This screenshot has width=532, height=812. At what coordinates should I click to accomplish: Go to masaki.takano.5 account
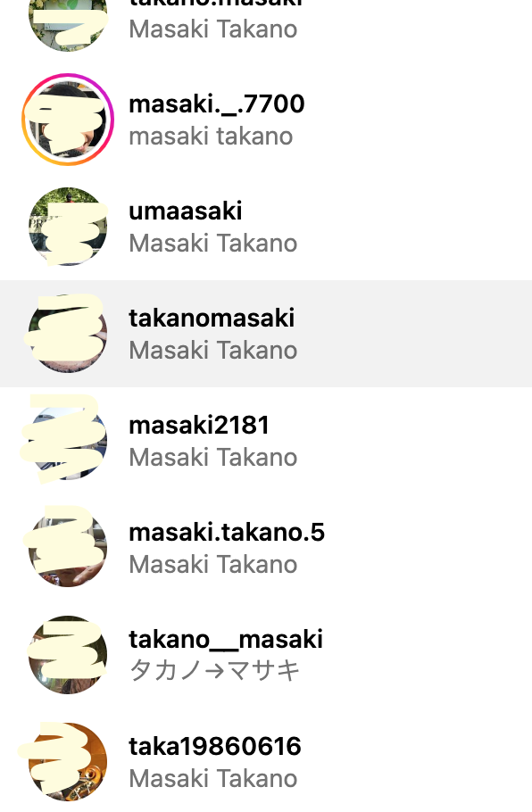tap(227, 533)
